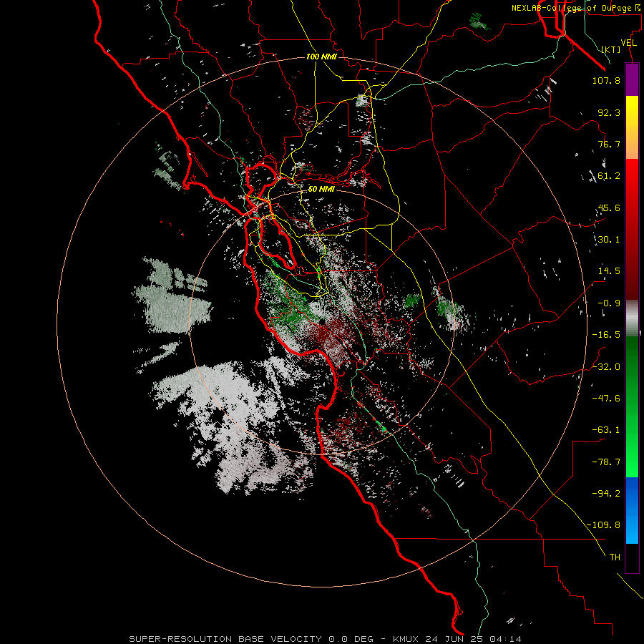
Task: Click the TH legend label
Action: point(615,557)
